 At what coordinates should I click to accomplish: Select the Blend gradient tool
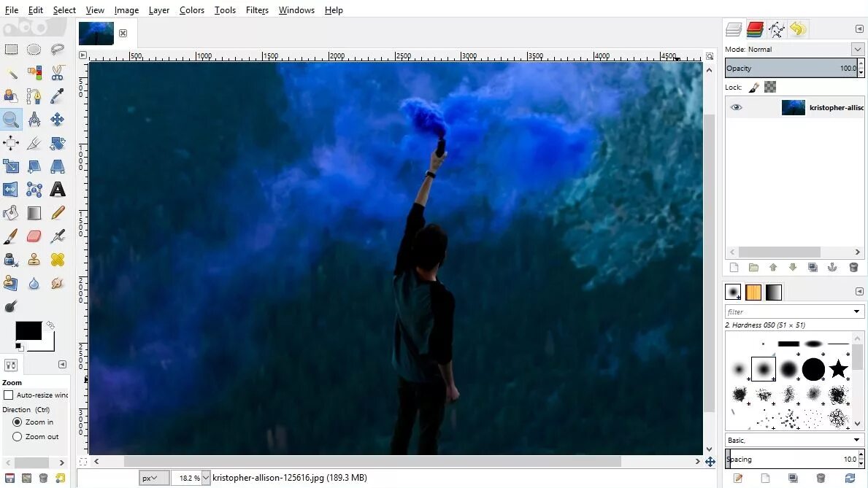34,213
